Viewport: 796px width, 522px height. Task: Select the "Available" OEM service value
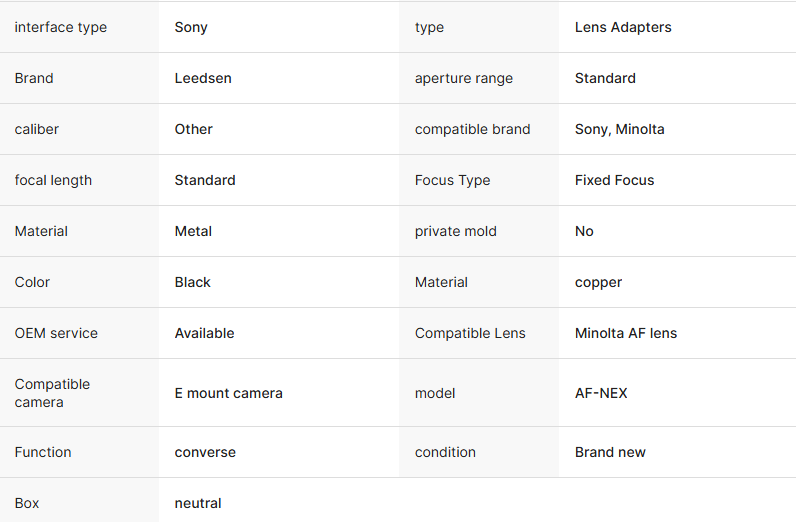pyautogui.click(x=204, y=333)
